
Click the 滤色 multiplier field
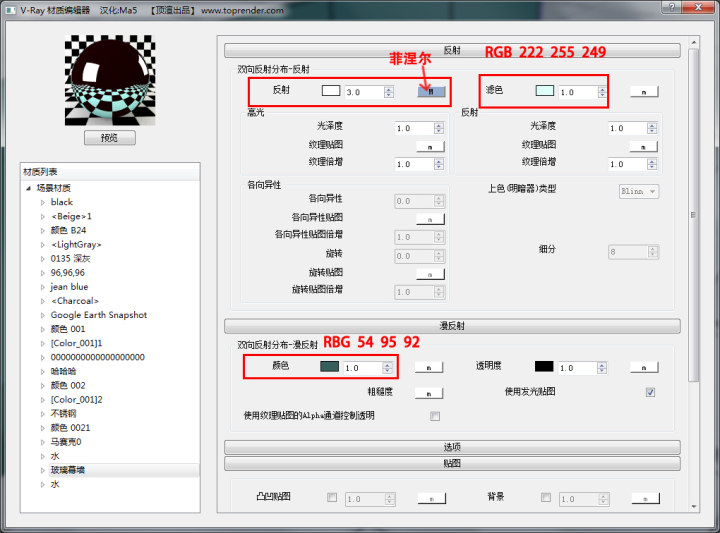click(578, 92)
